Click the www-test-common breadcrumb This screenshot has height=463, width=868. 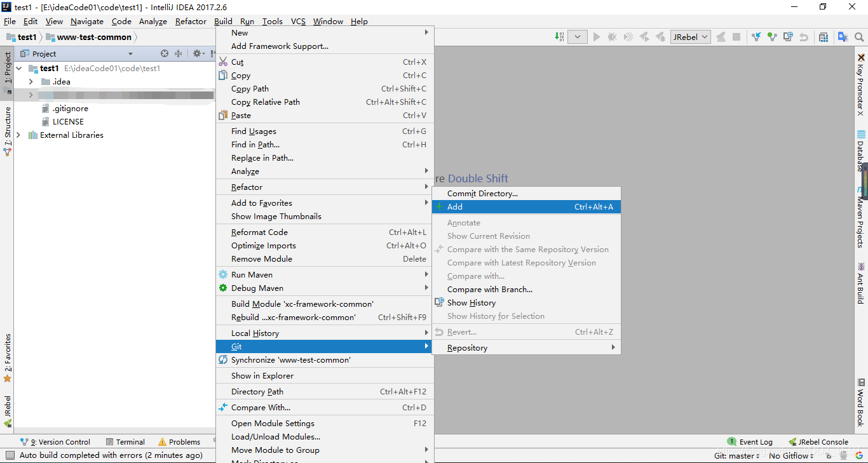tap(88, 37)
